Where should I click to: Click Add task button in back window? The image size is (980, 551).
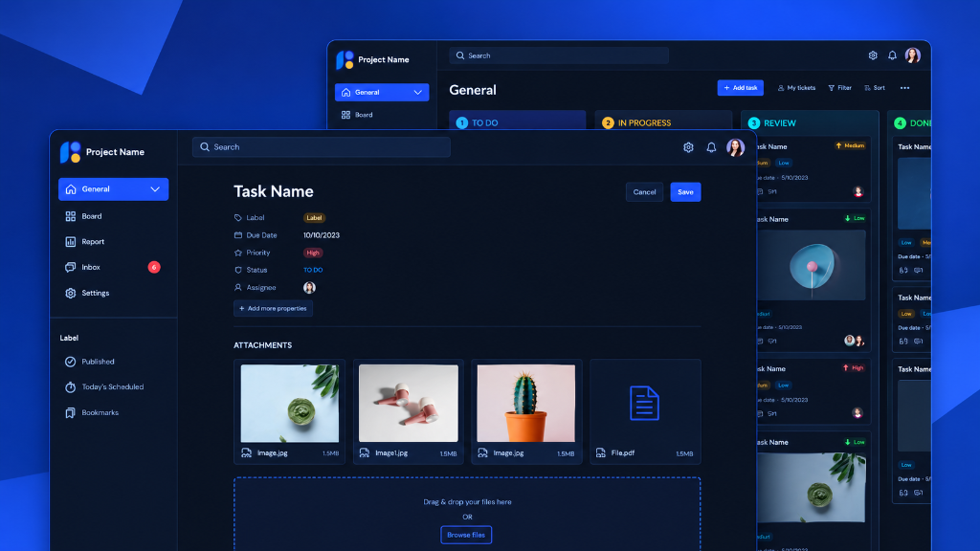click(741, 88)
